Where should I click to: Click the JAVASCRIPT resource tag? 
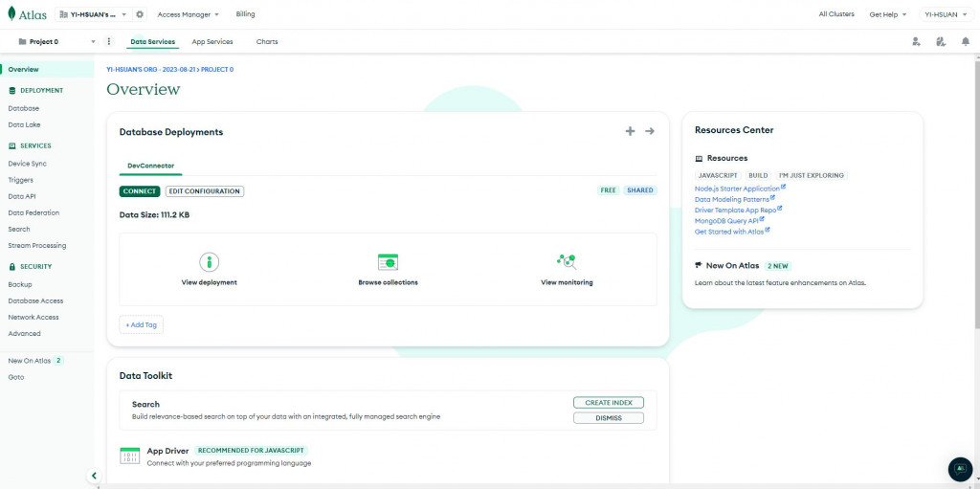click(718, 176)
